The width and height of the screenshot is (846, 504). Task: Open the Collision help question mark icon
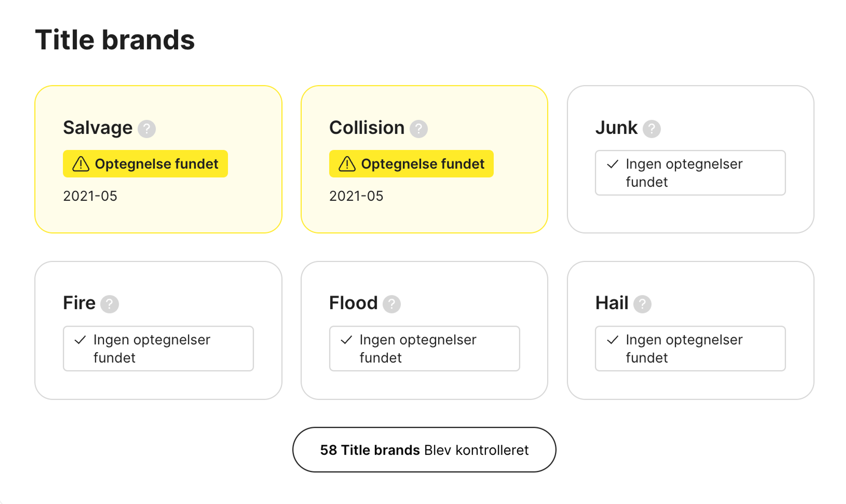(x=418, y=129)
